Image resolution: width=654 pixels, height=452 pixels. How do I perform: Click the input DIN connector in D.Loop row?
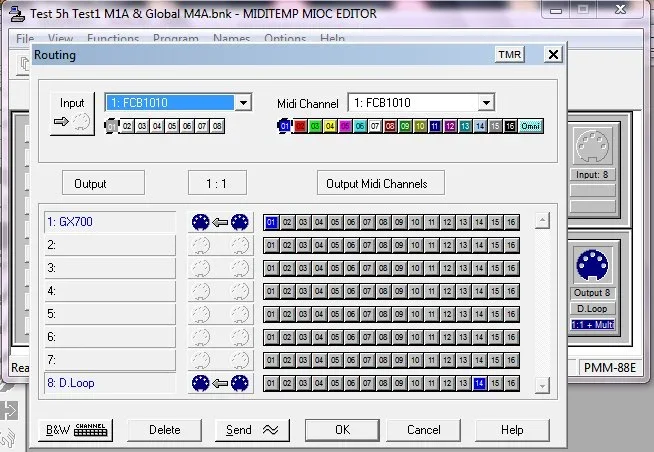[239, 383]
